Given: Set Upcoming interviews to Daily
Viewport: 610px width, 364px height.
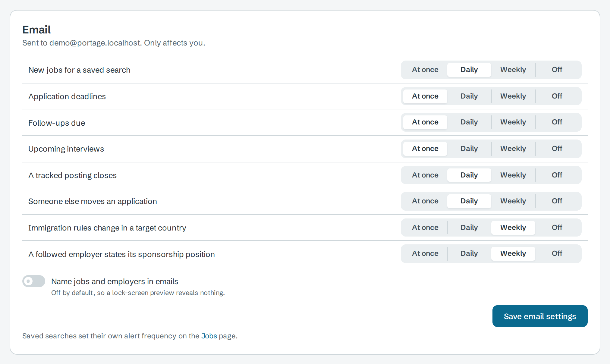Looking at the screenshot, I should point(469,149).
